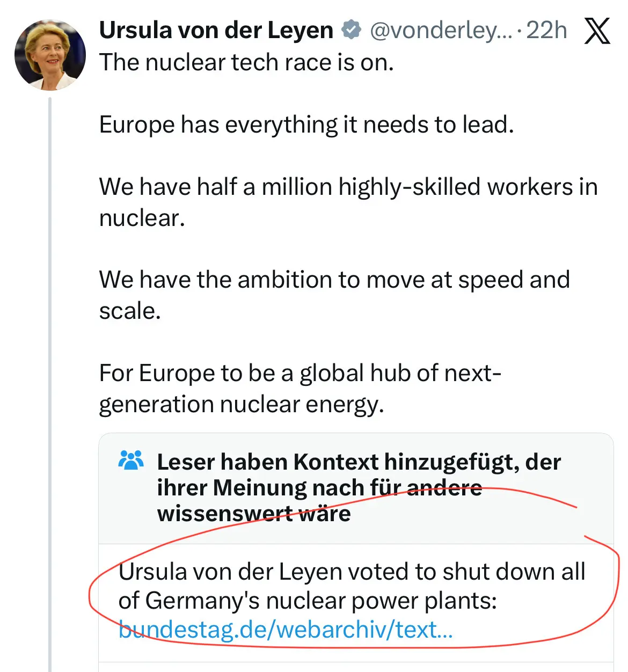Click the X logo in the top corner
The image size is (628, 672).
[x=597, y=31]
